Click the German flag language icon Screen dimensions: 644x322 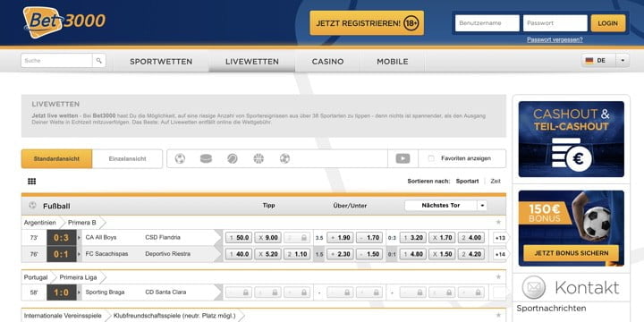[589, 61]
